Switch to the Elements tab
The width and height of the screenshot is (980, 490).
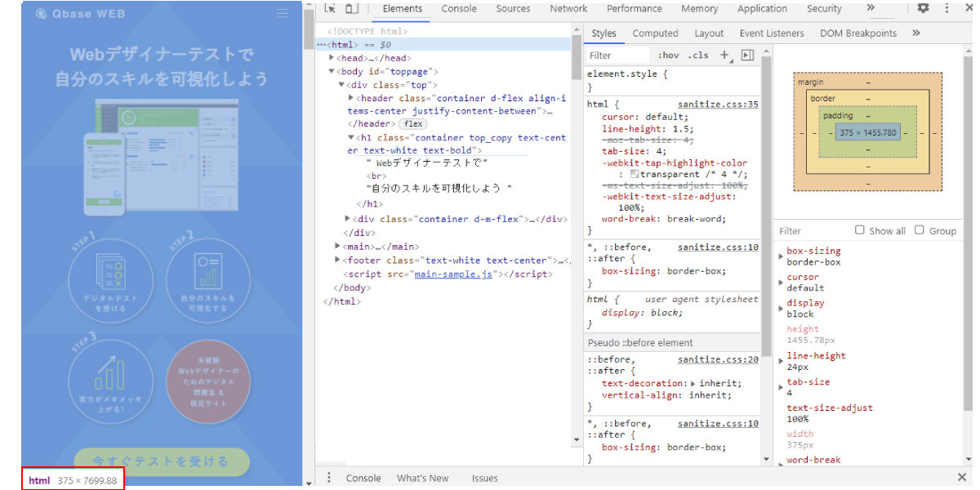[x=403, y=9]
